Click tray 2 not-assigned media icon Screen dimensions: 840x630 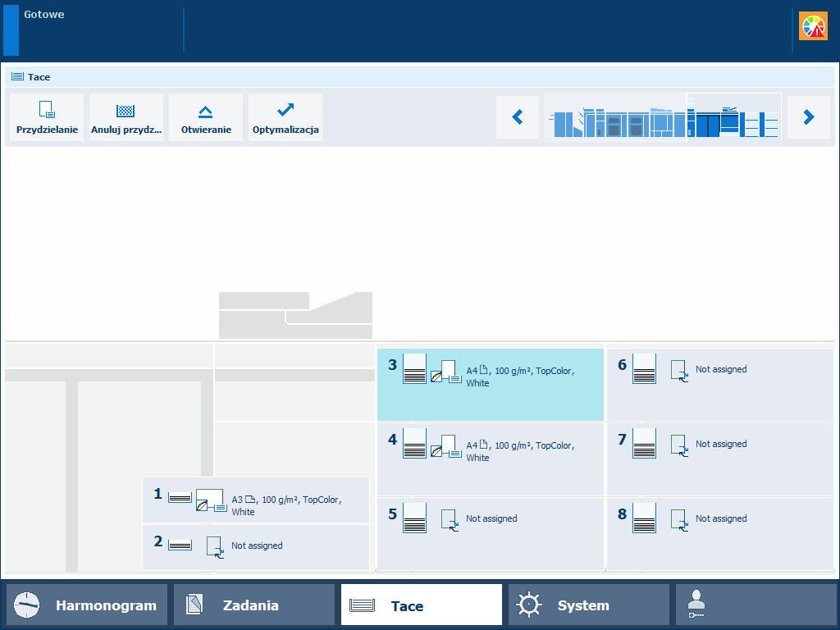(215, 547)
